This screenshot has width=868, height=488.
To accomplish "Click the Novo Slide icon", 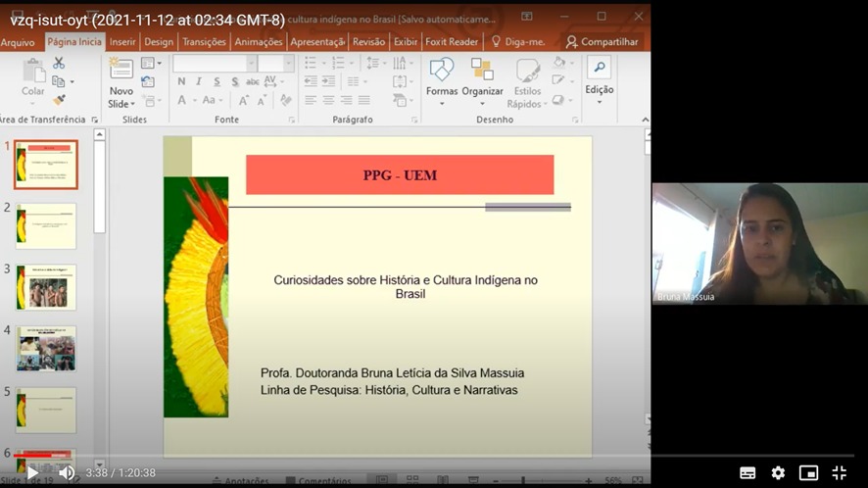I will tap(121, 69).
